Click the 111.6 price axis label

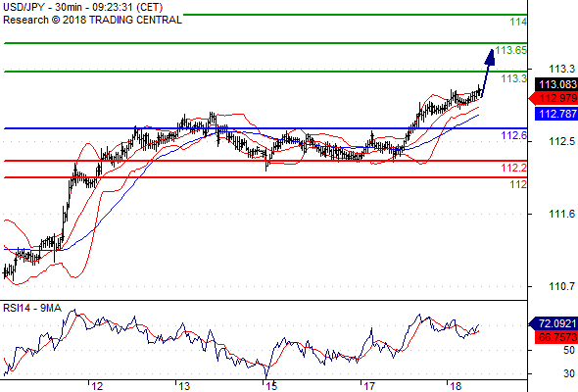(x=561, y=214)
